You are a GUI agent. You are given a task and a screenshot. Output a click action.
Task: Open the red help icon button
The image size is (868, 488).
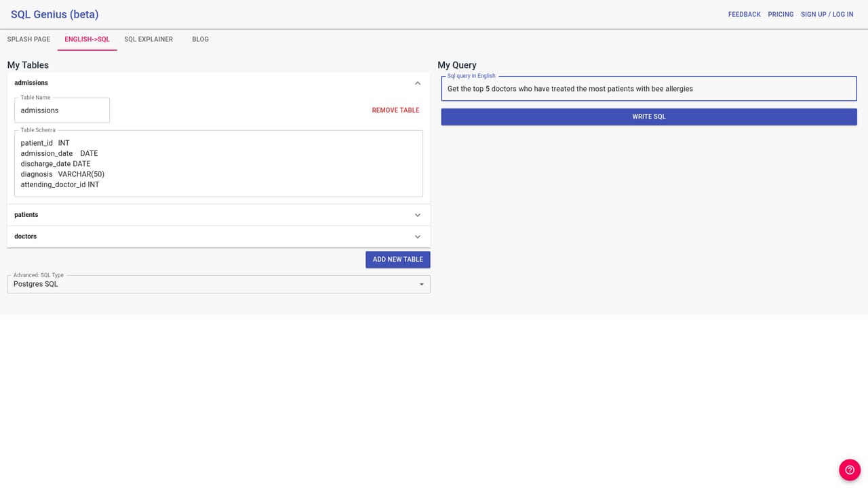(850, 470)
